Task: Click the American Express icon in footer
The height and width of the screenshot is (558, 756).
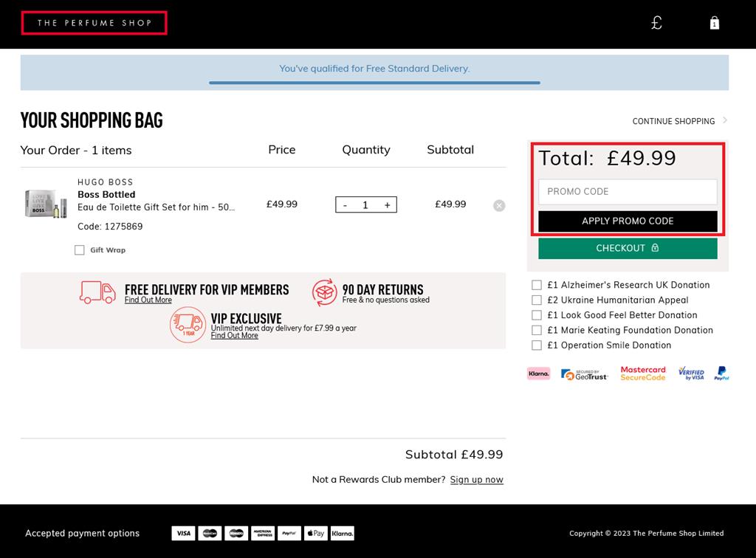Action: tap(263, 533)
